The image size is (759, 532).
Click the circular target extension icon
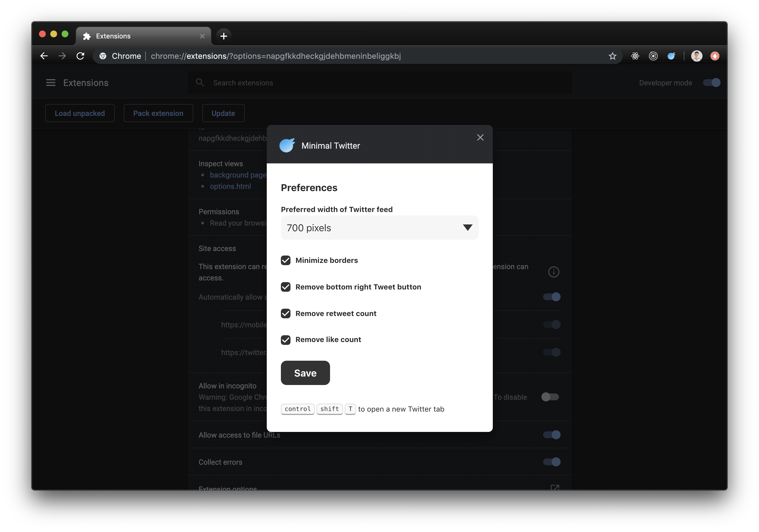coord(653,56)
